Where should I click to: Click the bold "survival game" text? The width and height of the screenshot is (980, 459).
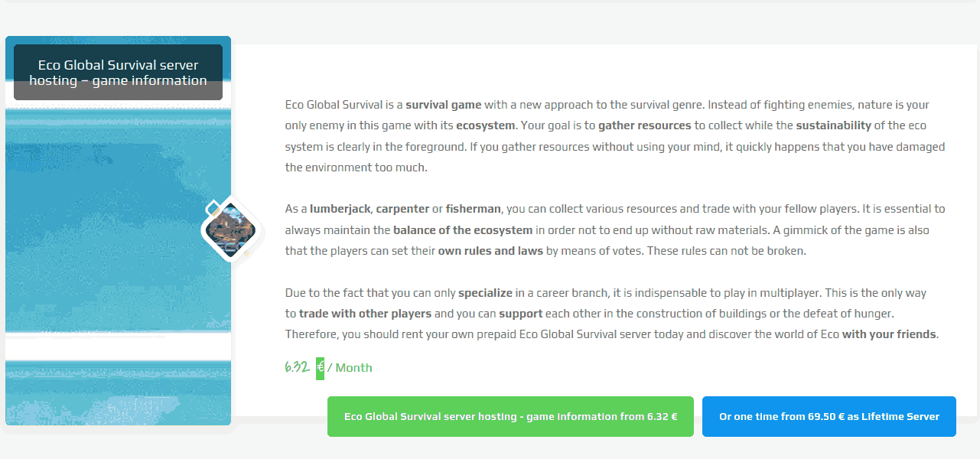(443, 105)
